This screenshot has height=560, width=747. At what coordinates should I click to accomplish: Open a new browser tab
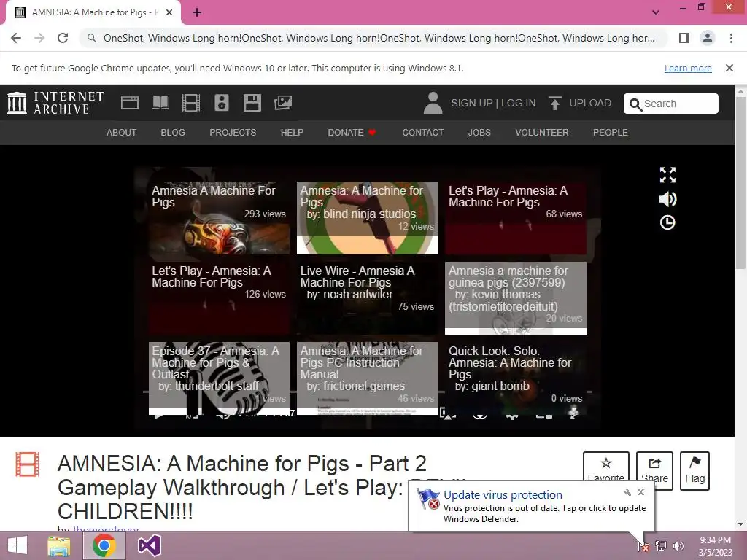pos(197,12)
